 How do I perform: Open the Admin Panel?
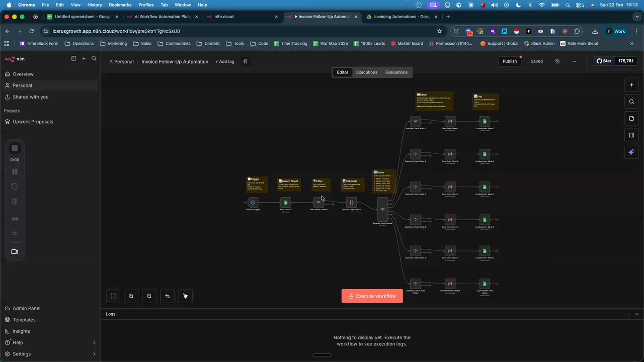pyautogui.click(x=26, y=308)
